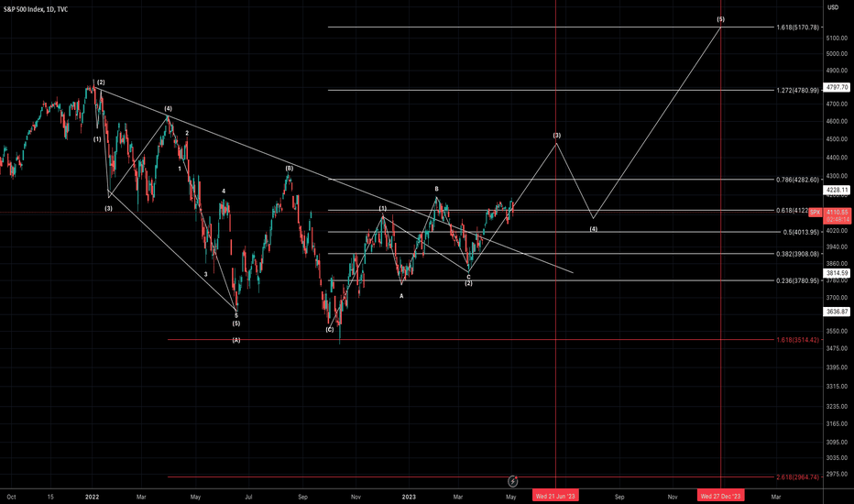Click the 4700.00 price axis value
Image resolution: width=854 pixels, height=504 pixels.
(837, 104)
